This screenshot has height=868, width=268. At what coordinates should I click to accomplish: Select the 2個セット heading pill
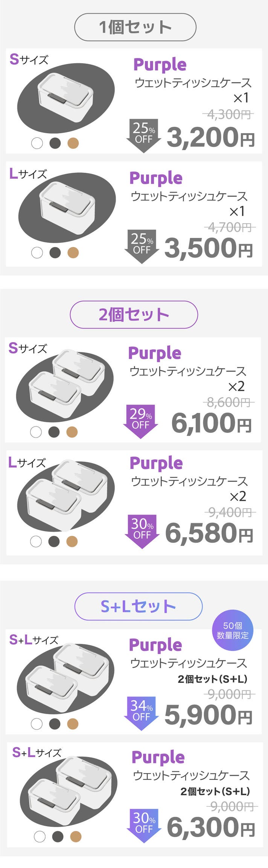click(x=134, y=315)
